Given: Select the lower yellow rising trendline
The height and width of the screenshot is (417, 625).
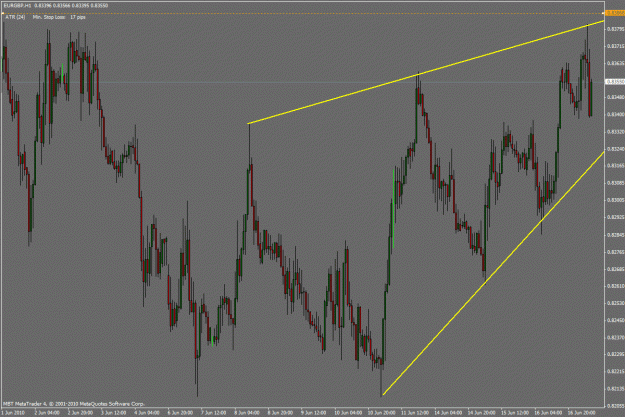Looking at the screenshot, I should pos(493,273).
